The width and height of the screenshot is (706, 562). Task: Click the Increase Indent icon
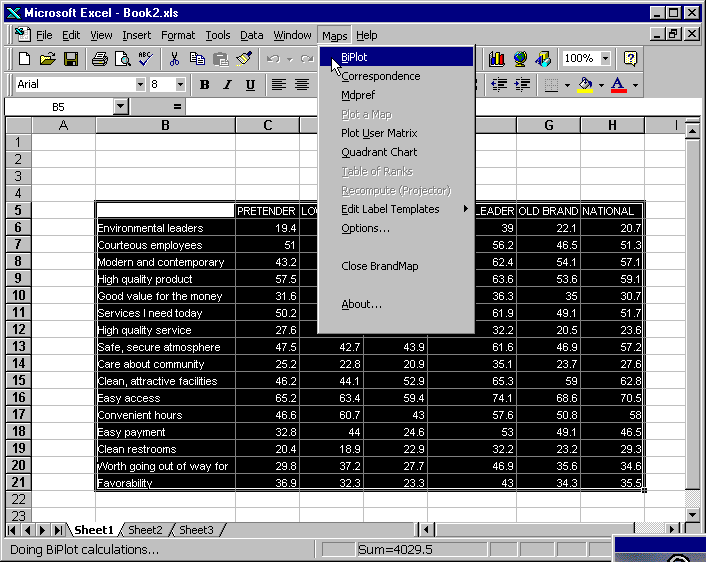click(x=522, y=85)
